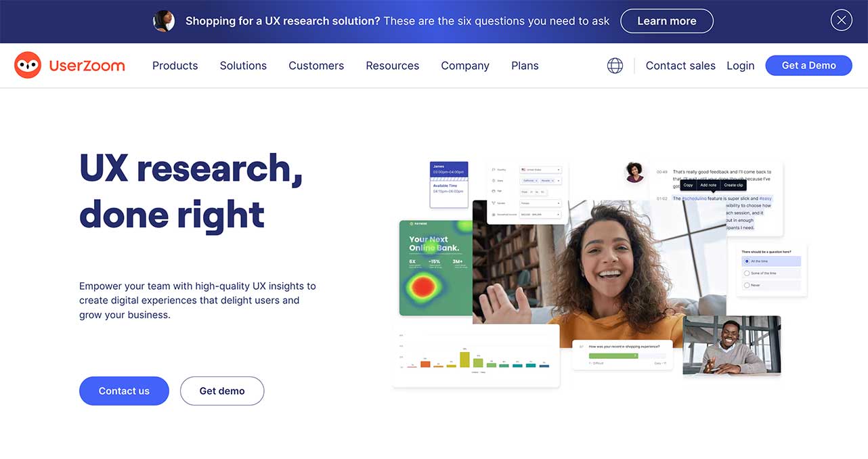Go to the Plans page
This screenshot has height=459, width=868.
pos(525,66)
